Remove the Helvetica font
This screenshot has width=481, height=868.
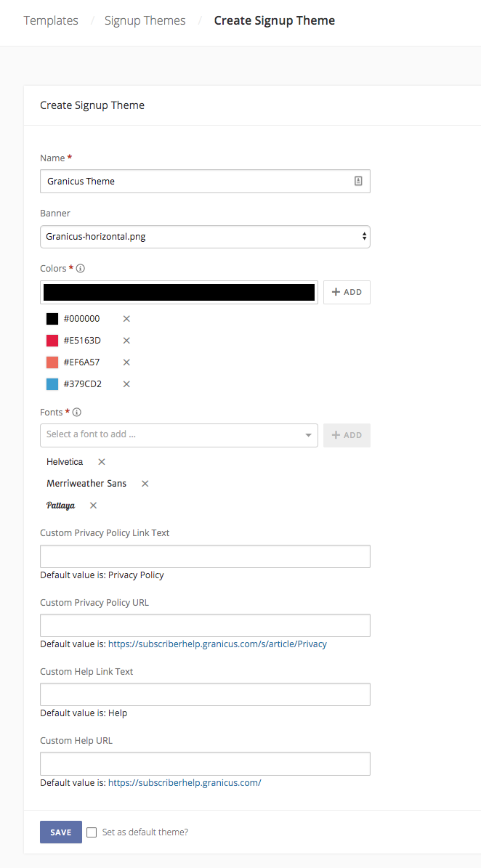[x=100, y=461]
